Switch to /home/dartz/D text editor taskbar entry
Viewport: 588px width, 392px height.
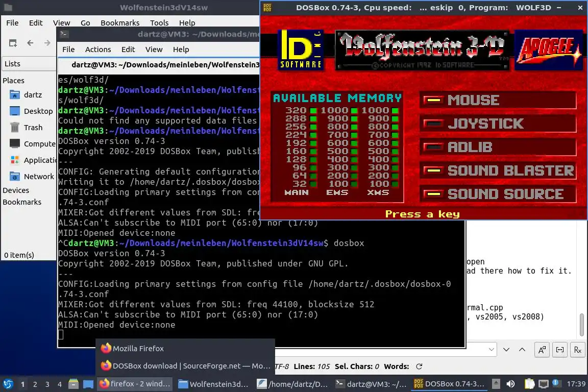292,384
